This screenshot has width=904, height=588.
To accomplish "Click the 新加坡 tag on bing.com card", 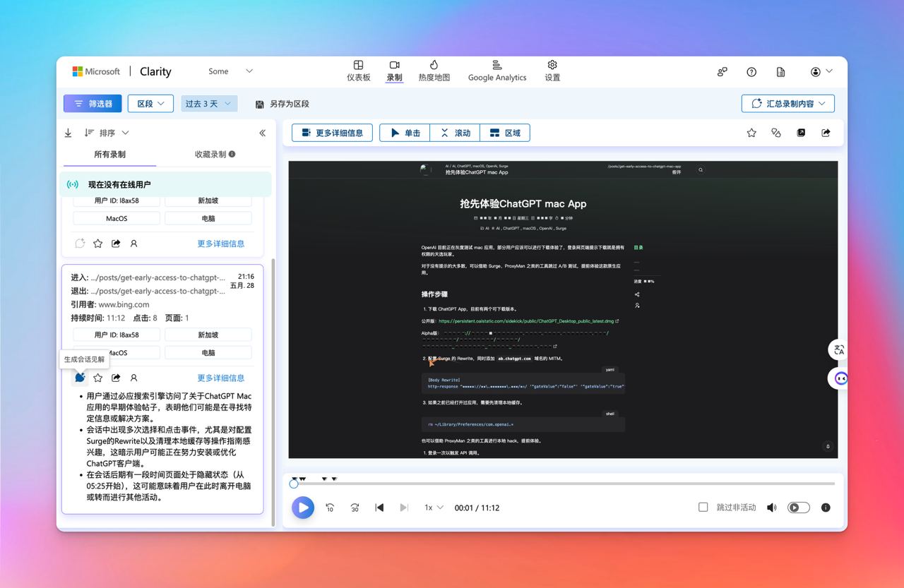I will coord(208,335).
